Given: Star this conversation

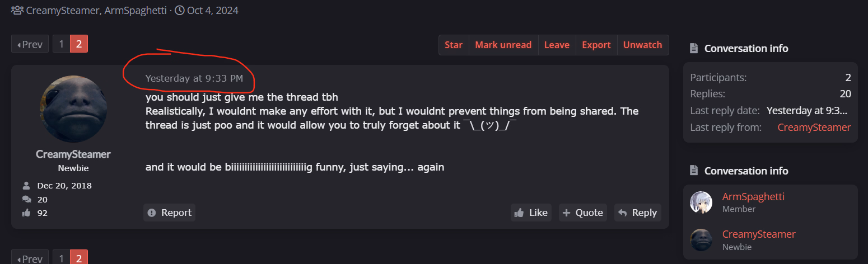Looking at the screenshot, I should (454, 45).
